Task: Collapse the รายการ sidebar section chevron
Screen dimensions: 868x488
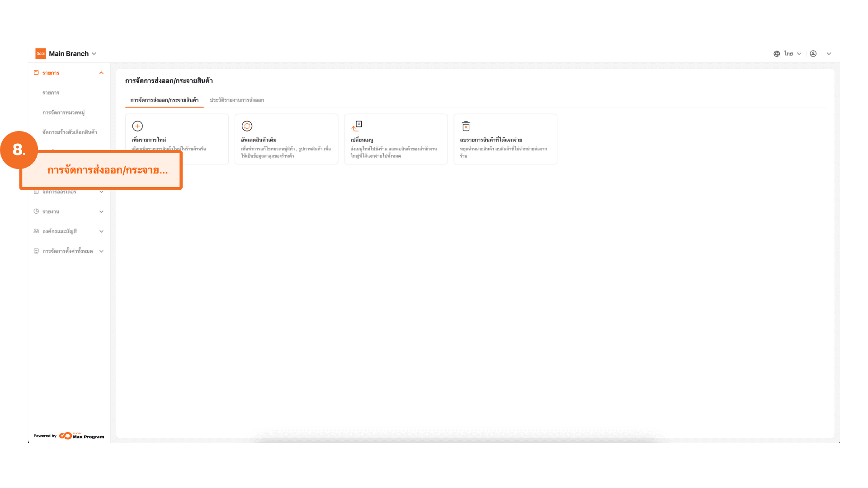Action: point(101,73)
